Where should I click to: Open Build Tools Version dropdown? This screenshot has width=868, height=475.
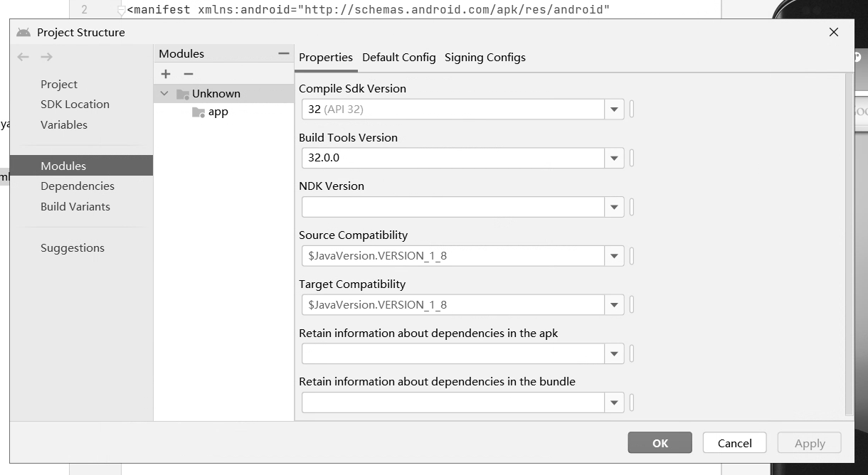tap(614, 158)
